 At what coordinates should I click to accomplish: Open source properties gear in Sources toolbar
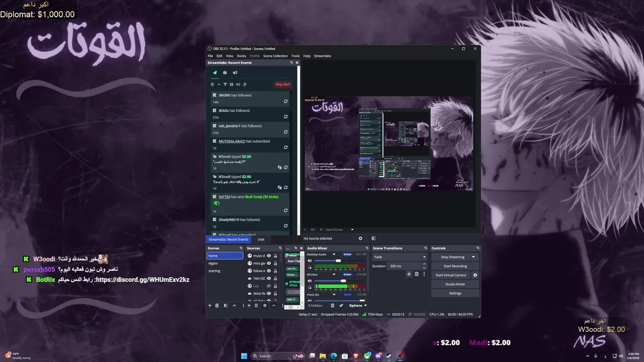pyautogui.click(x=265, y=305)
